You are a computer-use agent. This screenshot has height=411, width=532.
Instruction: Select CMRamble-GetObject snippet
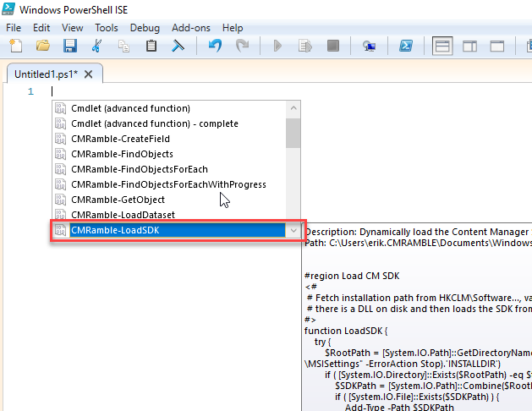(x=118, y=200)
